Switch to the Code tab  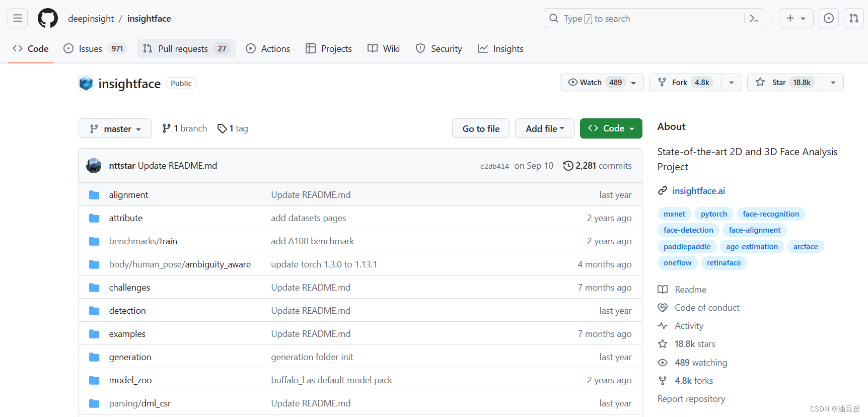click(x=31, y=49)
